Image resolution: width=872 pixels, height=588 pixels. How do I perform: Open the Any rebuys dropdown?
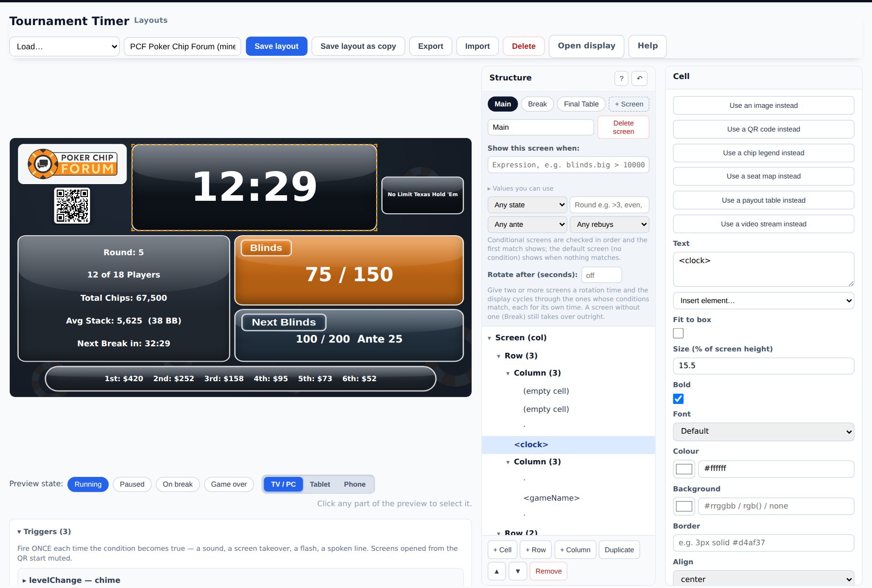[x=610, y=225]
